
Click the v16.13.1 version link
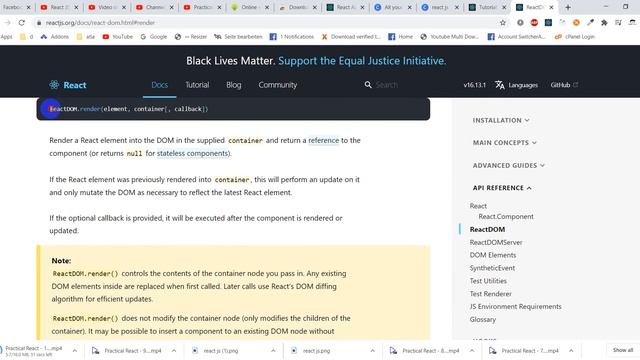(474, 85)
